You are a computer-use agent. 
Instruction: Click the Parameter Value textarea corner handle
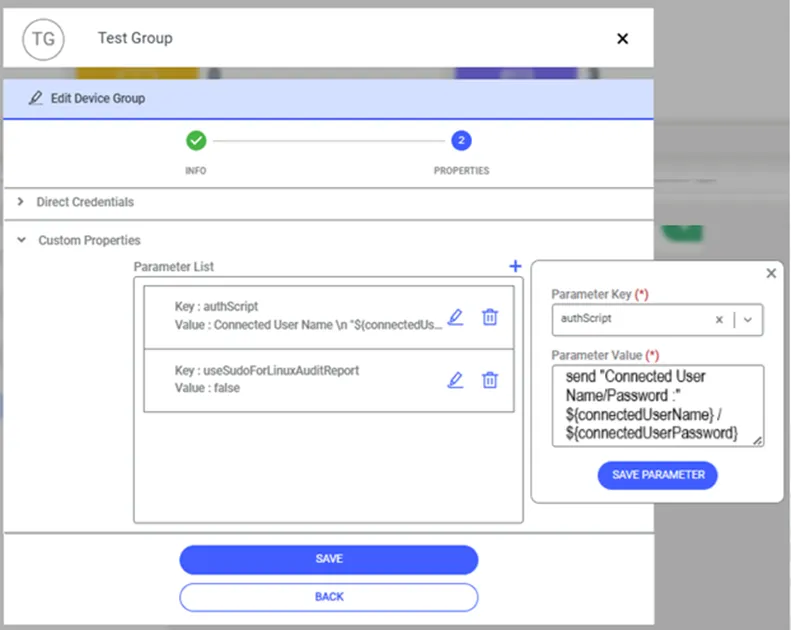(757, 441)
